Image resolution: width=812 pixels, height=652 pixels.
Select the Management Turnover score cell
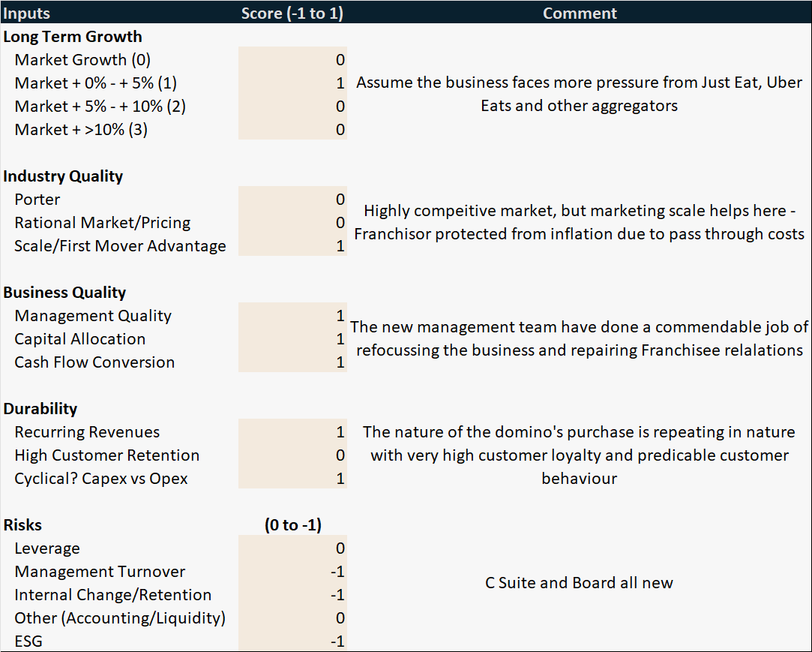pos(292,572)
